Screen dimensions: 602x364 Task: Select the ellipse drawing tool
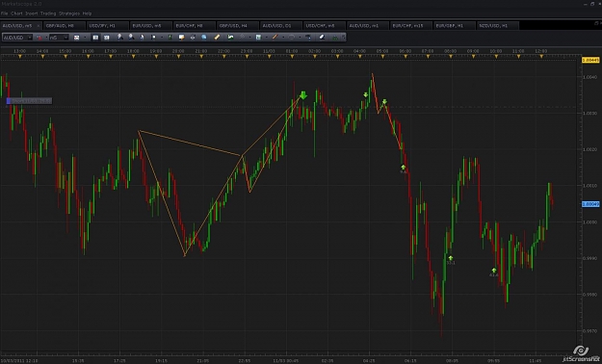pos(292,38)
